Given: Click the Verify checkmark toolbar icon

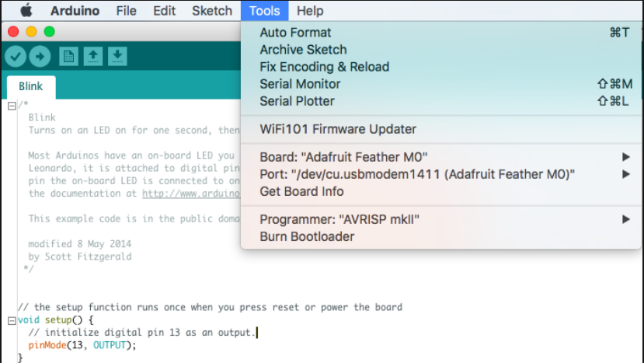Looking at the screenshot, I should tap(16, 56).
